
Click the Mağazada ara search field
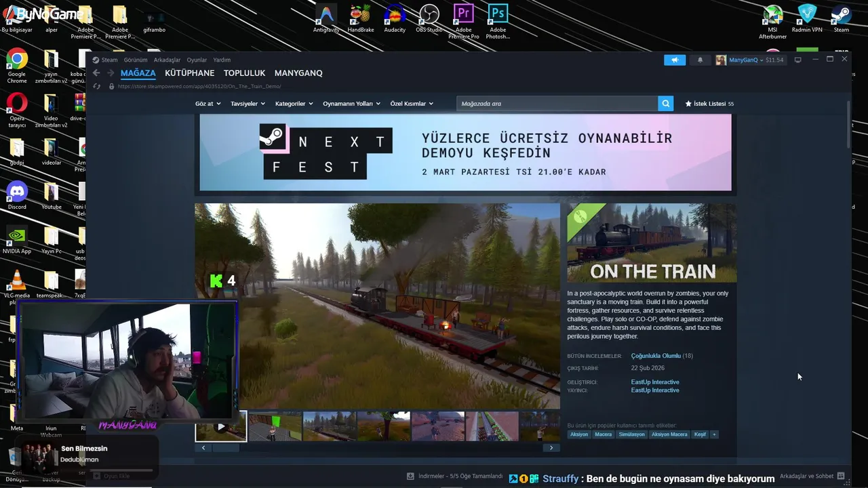click(x=557, y=104)
